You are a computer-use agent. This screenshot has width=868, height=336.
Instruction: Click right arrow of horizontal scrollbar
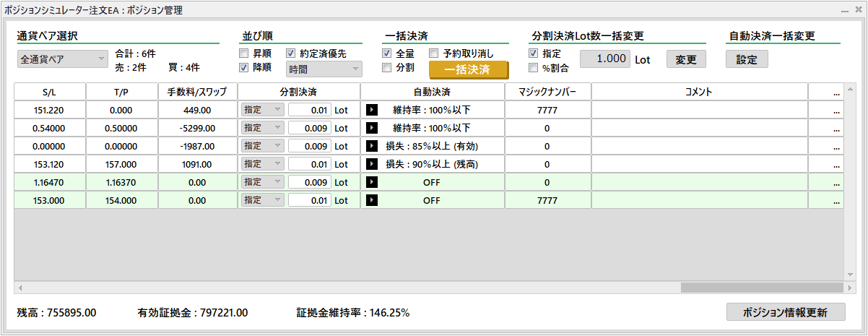click(x=849, y=288)
